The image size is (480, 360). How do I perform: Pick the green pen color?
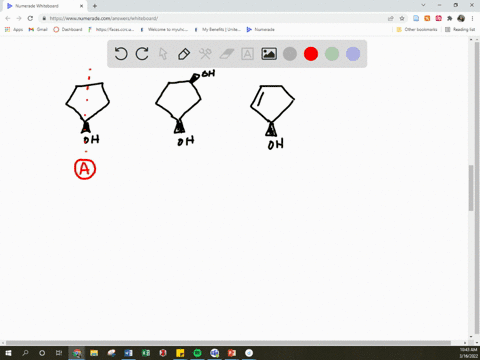point(332,54)
